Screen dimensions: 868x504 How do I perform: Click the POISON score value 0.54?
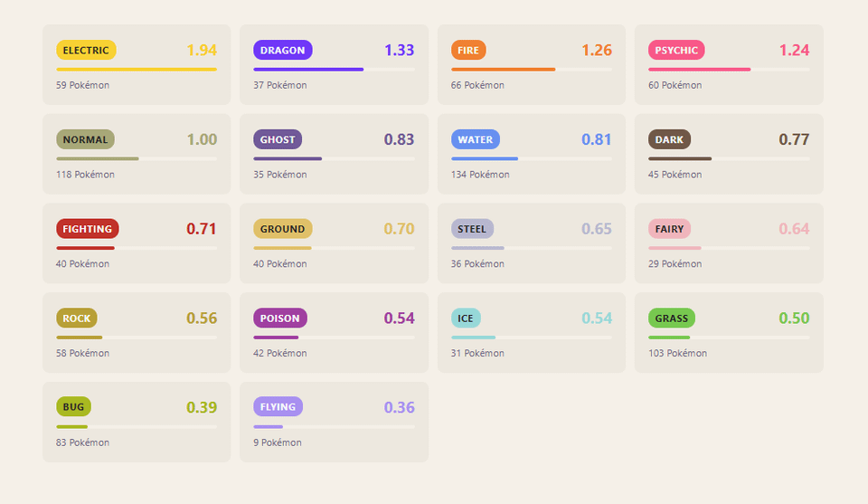(x=399, y=319)
